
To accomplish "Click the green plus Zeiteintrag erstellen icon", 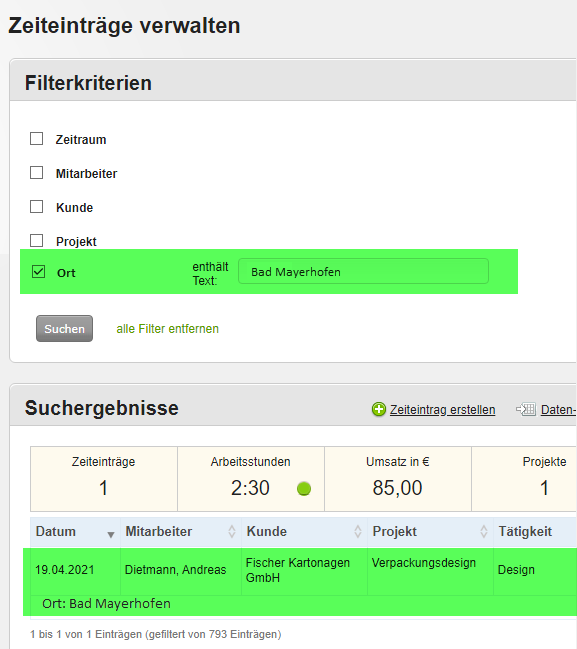I will pyautogui.click(x=378, y=409).
